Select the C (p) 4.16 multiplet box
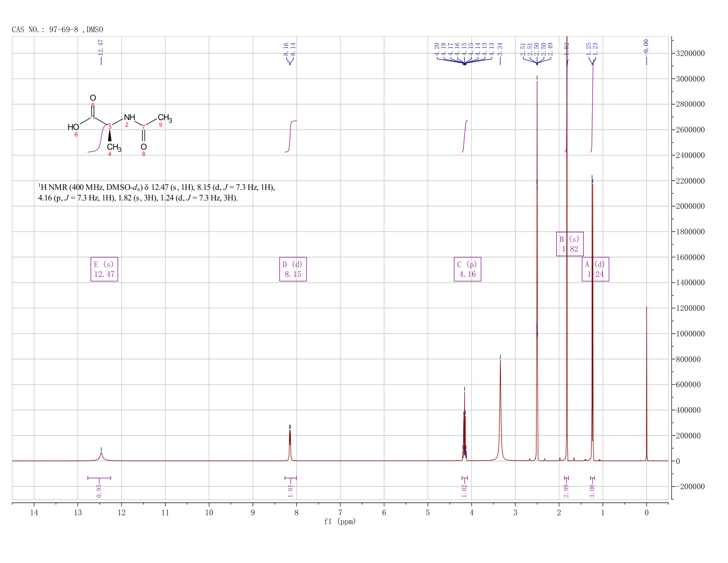The image size is (728, 563). point(467,269)
